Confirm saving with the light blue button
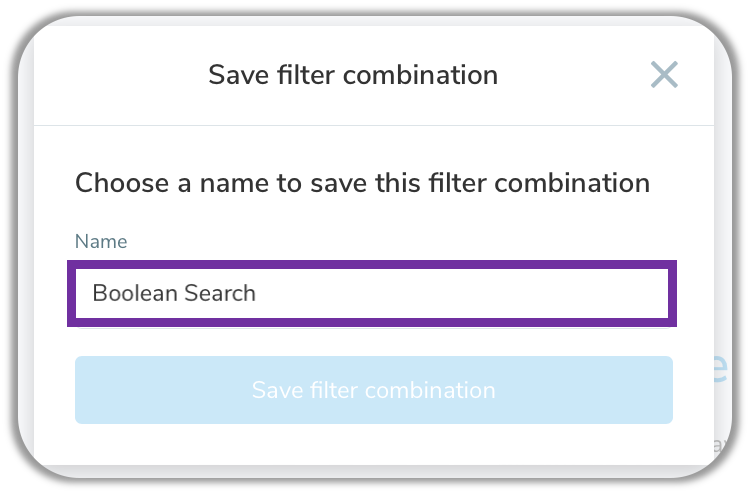The width and height of the screenshot is (750, 494). pos(373,389)
